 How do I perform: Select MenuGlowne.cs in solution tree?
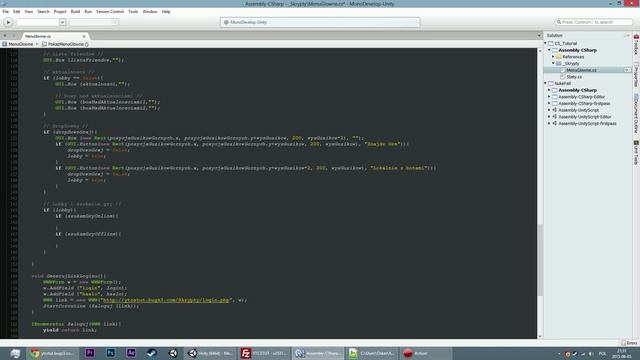[581, 70]
